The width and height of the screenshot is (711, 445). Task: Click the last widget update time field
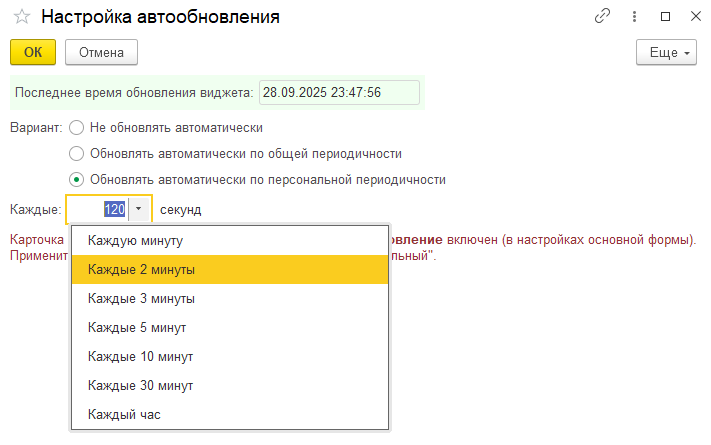tap(325, 92)
